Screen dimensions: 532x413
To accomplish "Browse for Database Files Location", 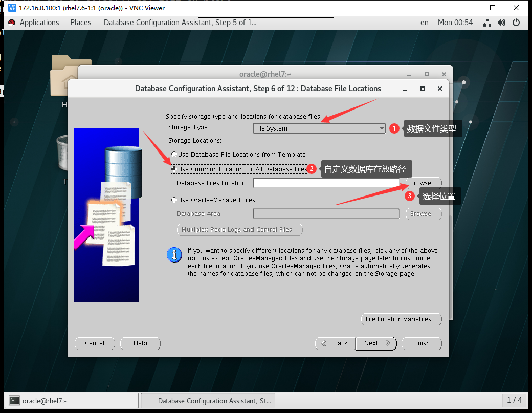I will pos(424,183).
